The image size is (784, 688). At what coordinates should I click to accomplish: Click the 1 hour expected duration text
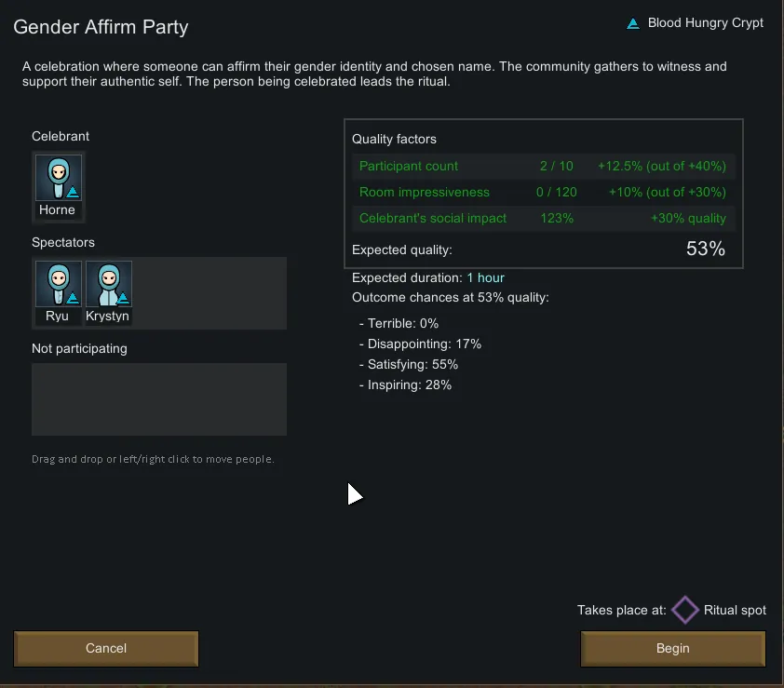point(485,278)
